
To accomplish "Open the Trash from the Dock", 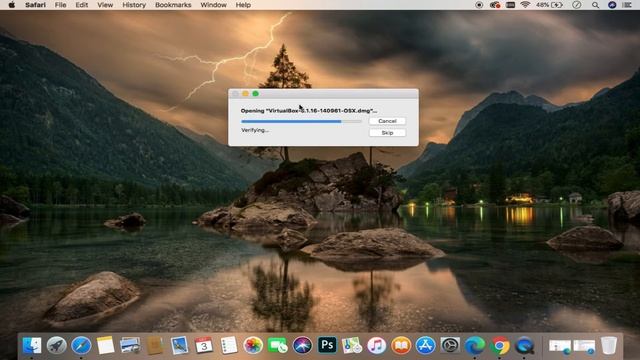I will pyautogui.click(x=609, y=345).
